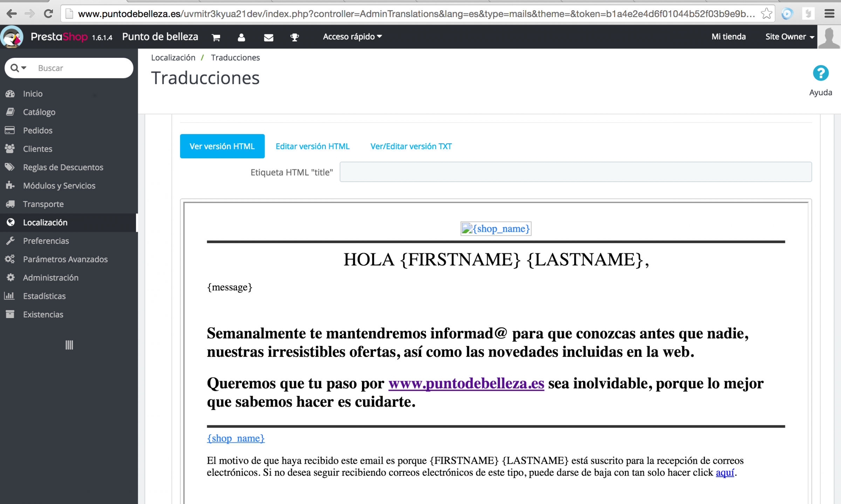This screenshot has height=504, width=841.
Task: Open Módulos y Servicios in sidebar
Action: pyautogui.click(x=59, y=186)
